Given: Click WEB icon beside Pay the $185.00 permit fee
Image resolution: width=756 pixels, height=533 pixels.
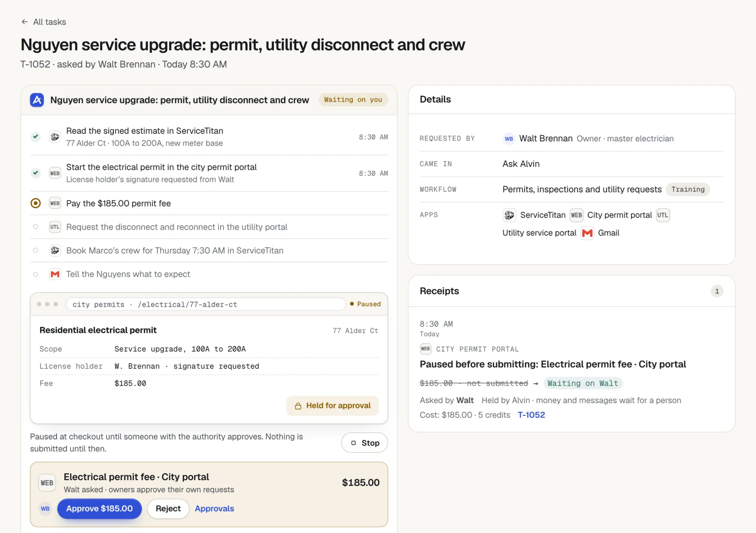Looking at the screenshot, I should click(55, 203).
